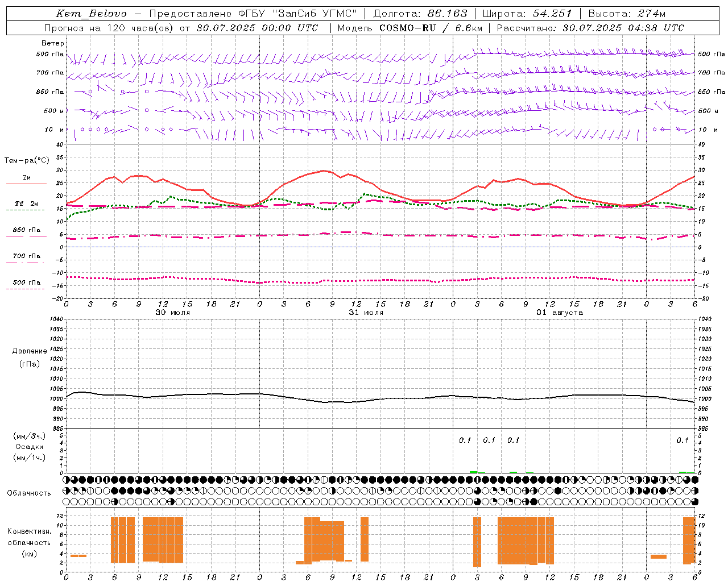Image resolution: width=728 pixels, height=582 pixels.
Task: Click the red 2м temperature legend line
Action: pos(26,184)
